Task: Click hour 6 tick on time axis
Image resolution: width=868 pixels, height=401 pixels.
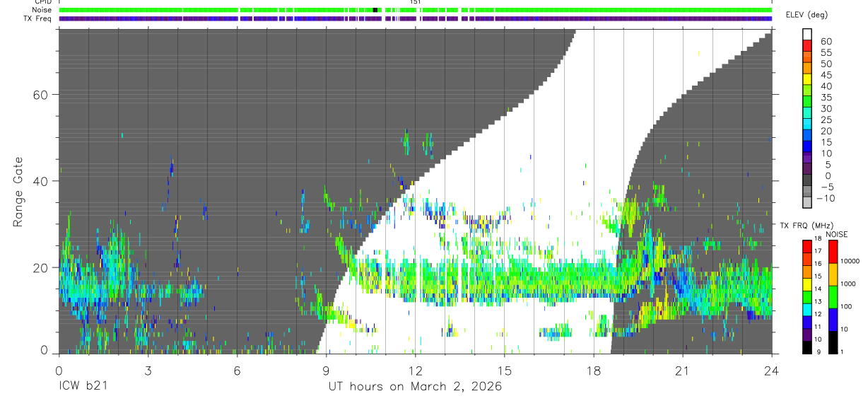Action: click(237, 370)
